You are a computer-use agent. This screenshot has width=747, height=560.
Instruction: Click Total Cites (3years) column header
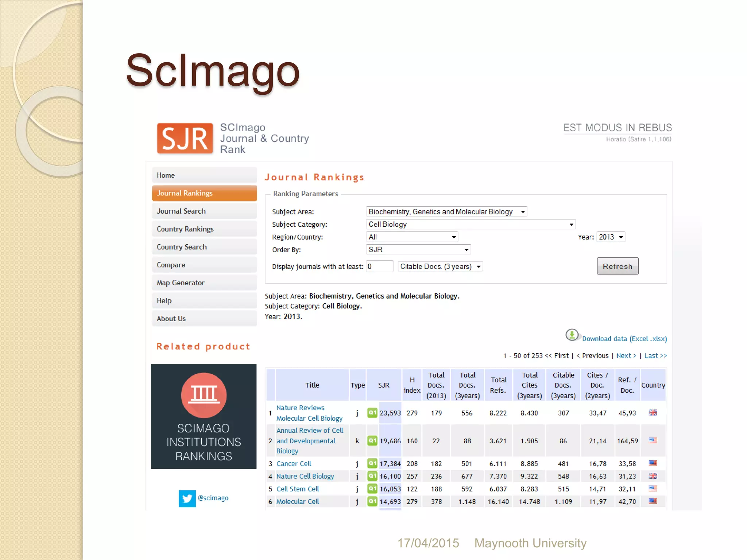coord(529,385)
